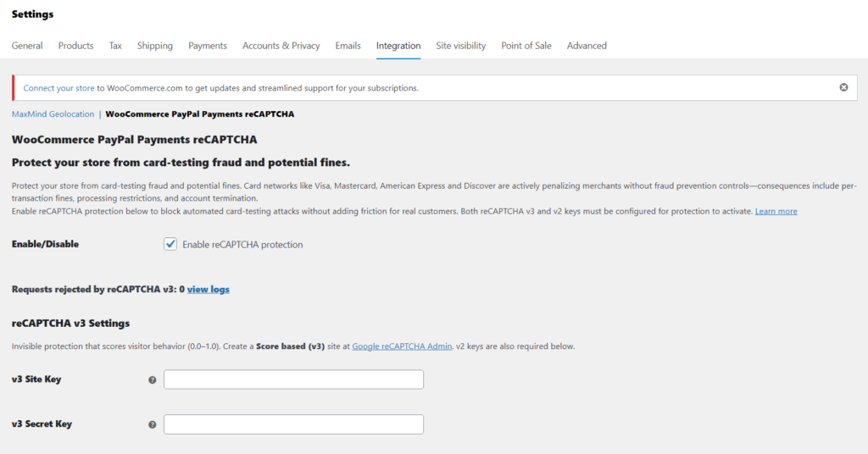The height and width of the screenshot is (454, 868).
Task: Open MaxMind Geolocation section
Action: coord(53,113)
